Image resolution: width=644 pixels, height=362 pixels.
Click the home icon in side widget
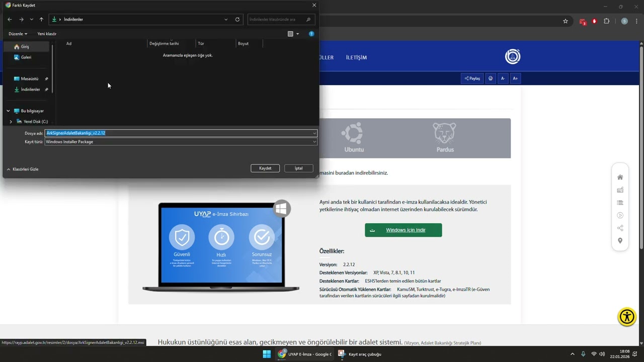[x=620, y=177]
